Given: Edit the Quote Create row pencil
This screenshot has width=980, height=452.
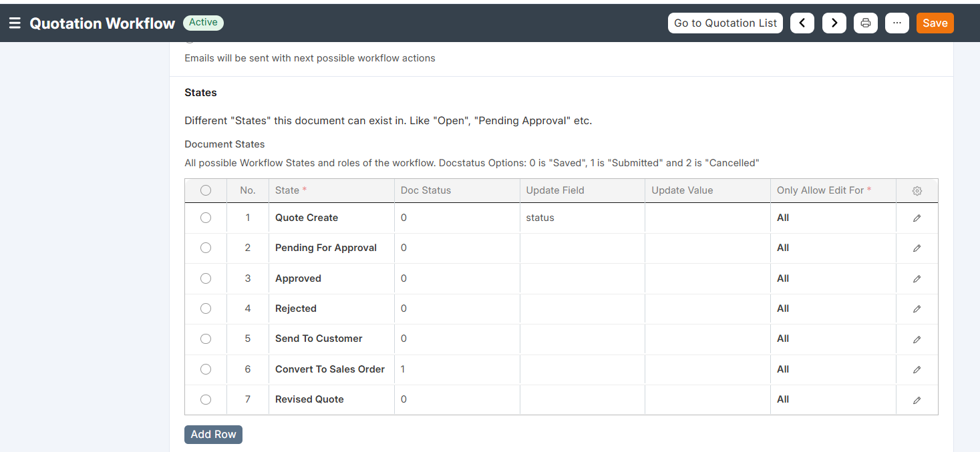Looking at the screenshot, I should pos(917,218).
